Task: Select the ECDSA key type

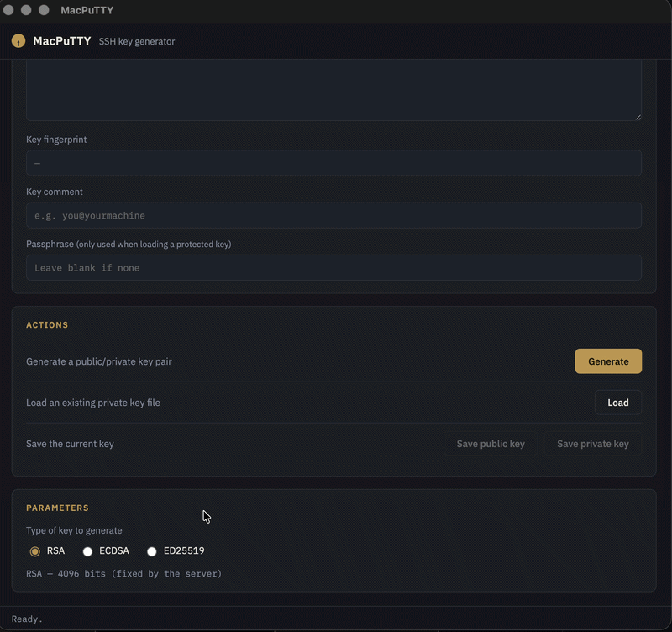Action: point(87,551)
